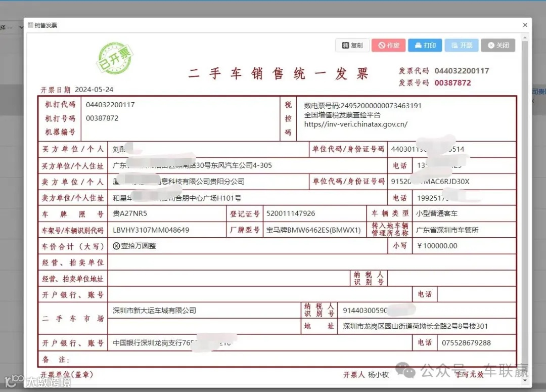Image resolution: width=546 pixels, height=392 pixels.
Task: Click red invoice number 00387872 in header
Action: coord(452,83)
